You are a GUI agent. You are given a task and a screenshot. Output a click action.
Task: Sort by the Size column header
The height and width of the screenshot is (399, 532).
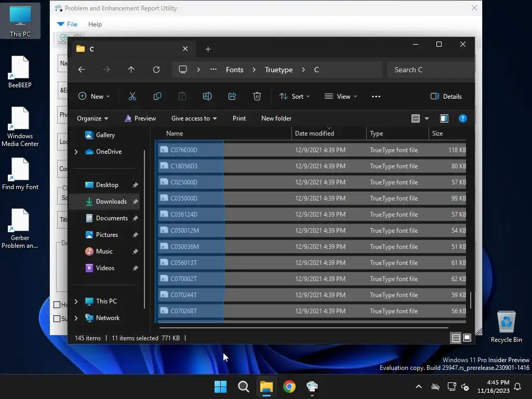click(447, 134)
